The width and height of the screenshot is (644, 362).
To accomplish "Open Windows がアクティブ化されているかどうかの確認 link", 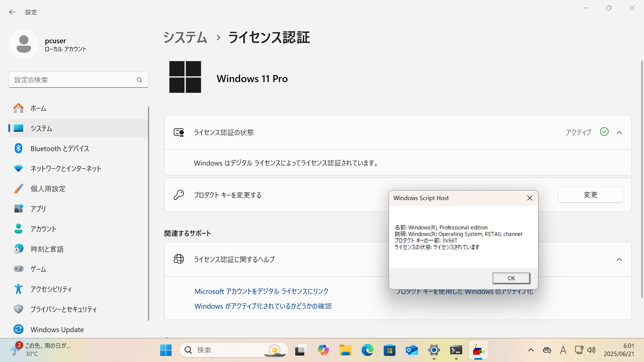I will point(263,306).
